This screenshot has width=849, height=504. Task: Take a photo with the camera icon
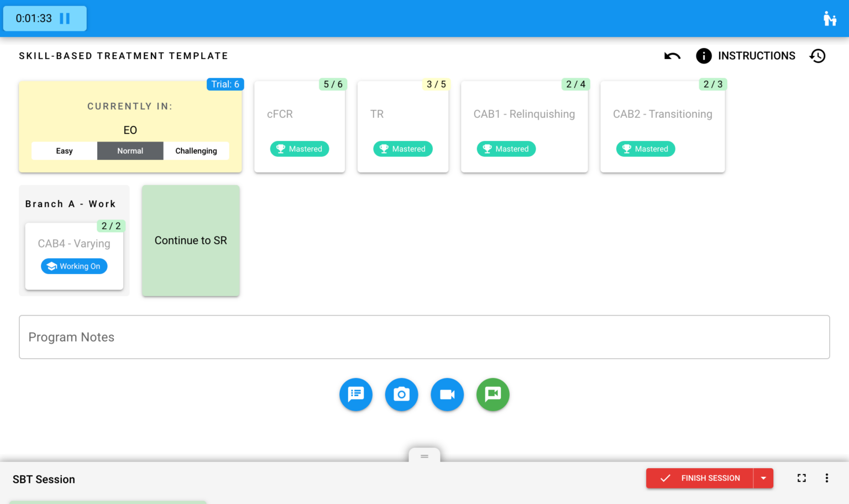[x=401, y=395]
